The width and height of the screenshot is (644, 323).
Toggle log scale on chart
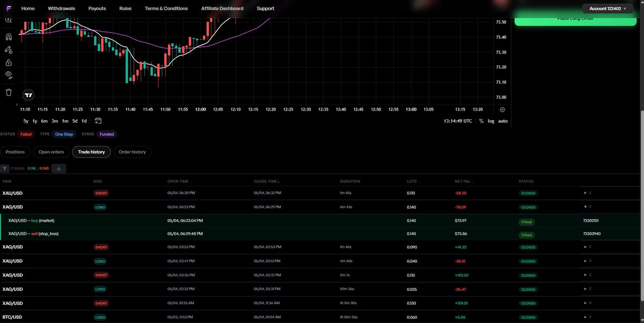tap(491, 121)
